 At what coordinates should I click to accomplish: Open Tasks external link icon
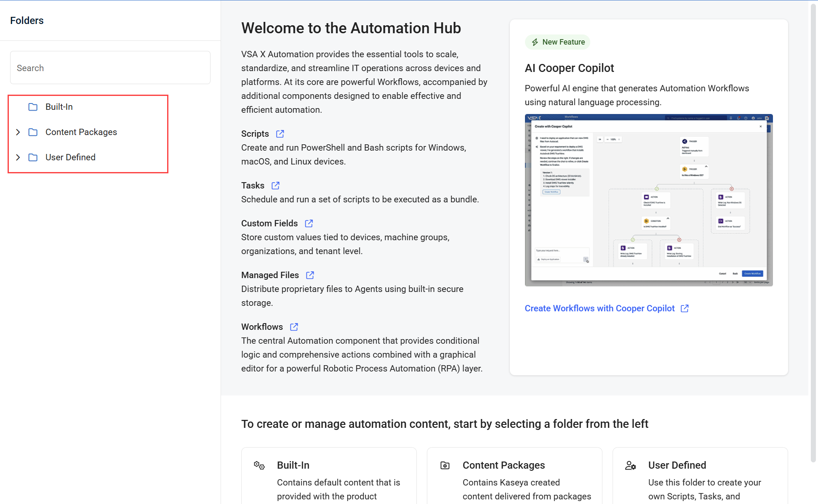click(275, 186)
